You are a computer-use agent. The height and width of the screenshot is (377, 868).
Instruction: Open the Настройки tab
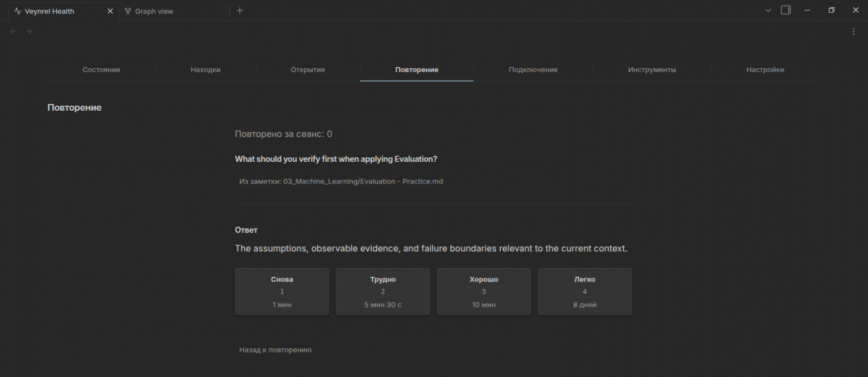pyautogui.click(x=765, y=70)
